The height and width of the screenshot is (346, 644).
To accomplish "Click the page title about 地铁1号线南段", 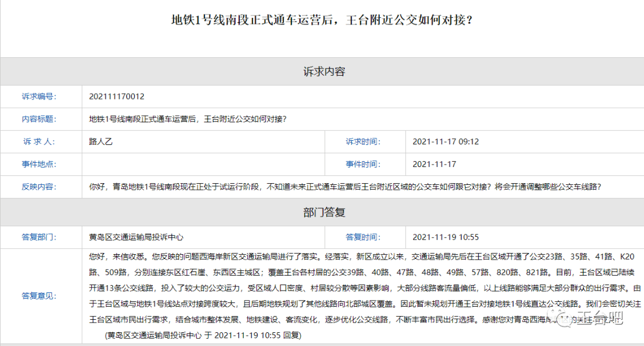I will click(x=322, y=20).
